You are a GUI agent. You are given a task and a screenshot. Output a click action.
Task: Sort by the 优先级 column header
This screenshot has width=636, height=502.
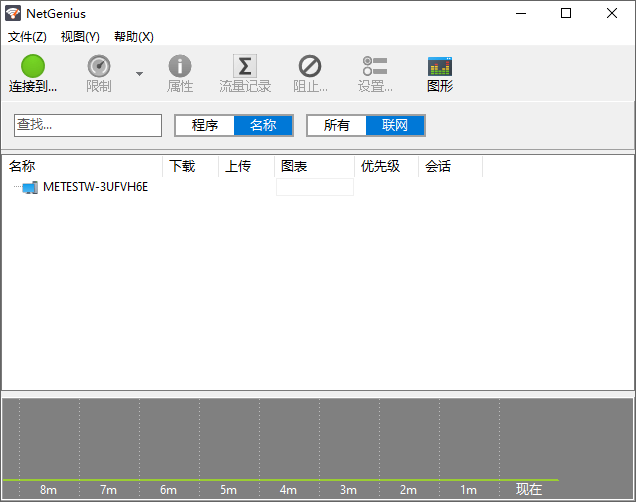coord(387,166)
